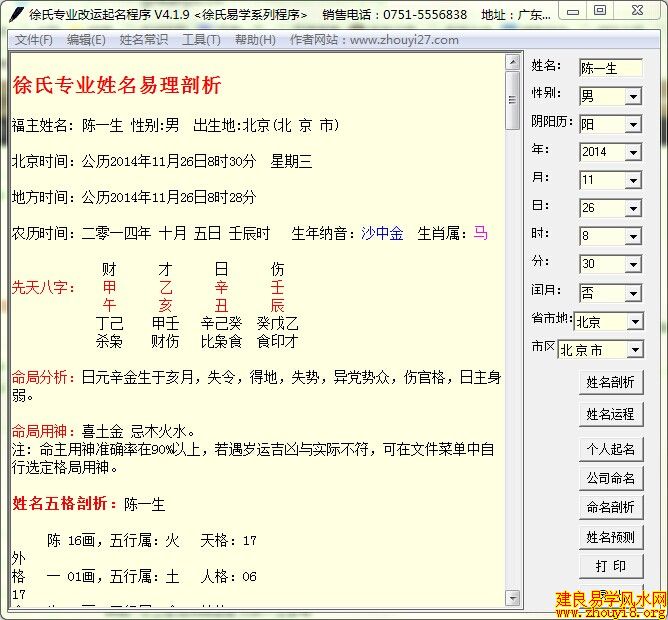Open the 工具(T) menu
Screen dimensions: 668x620
point(201,40)
